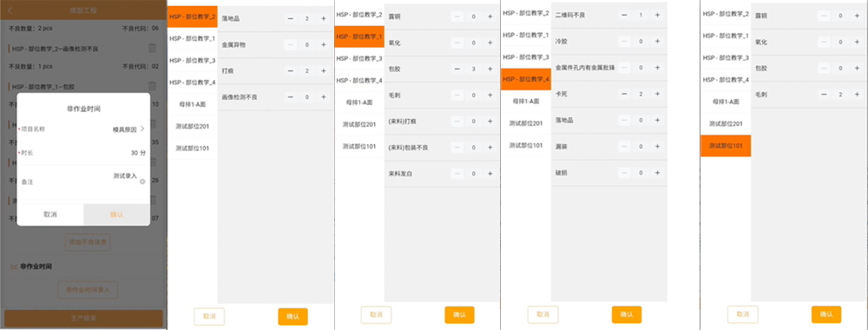Increase the 金属件孔内有金属批锋 count
The height and width of the screenshot is (330, 868).
point(657,68)
